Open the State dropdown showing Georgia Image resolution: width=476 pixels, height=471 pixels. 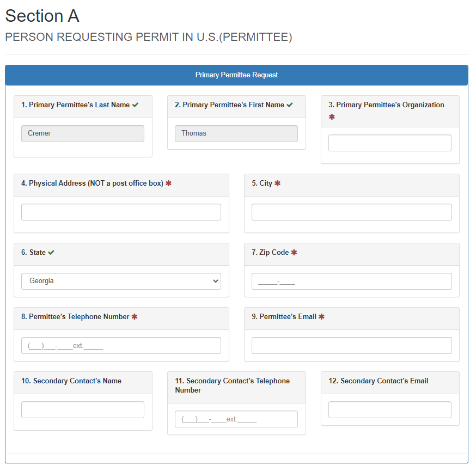pos(121,281)
